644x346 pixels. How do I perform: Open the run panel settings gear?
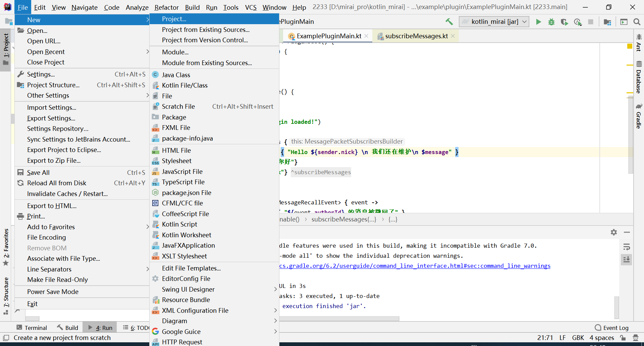614,232
